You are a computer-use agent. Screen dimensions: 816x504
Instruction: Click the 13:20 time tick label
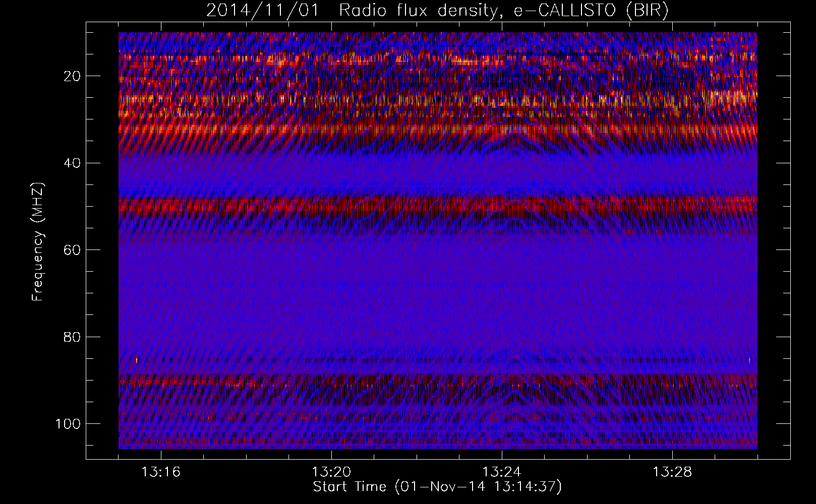coord(331,472)
